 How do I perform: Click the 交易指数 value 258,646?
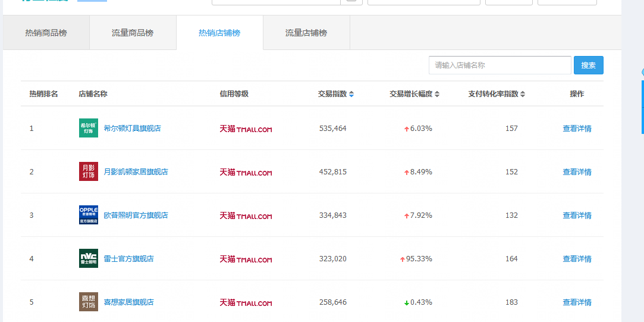pos(332,302)
